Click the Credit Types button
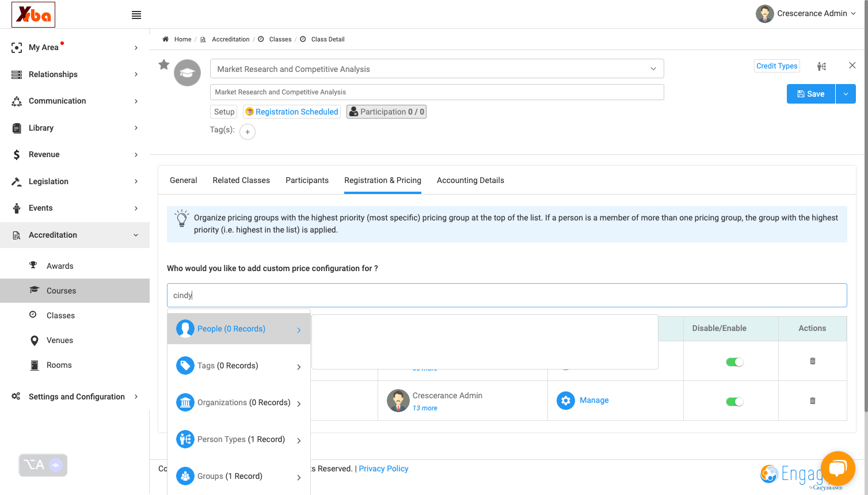The height and width of the screenshot is (495, 868). (x=777, y=66)
